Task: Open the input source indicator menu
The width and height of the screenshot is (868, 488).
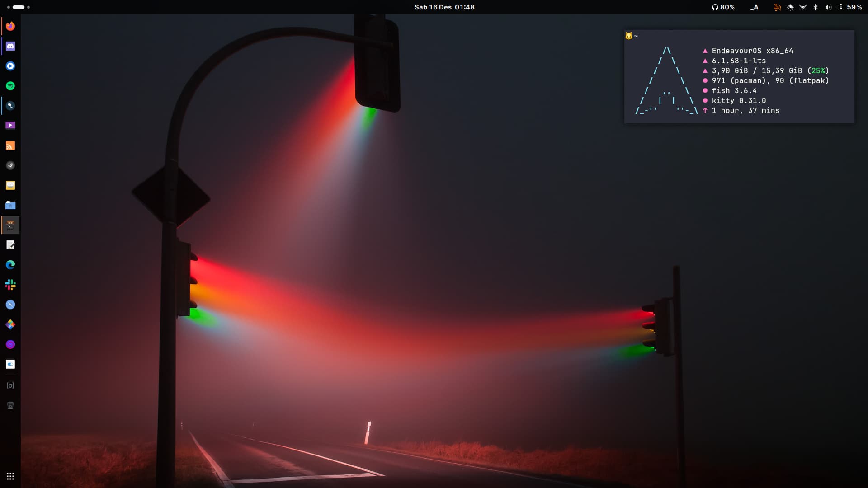Action: [x=754, y=7]
